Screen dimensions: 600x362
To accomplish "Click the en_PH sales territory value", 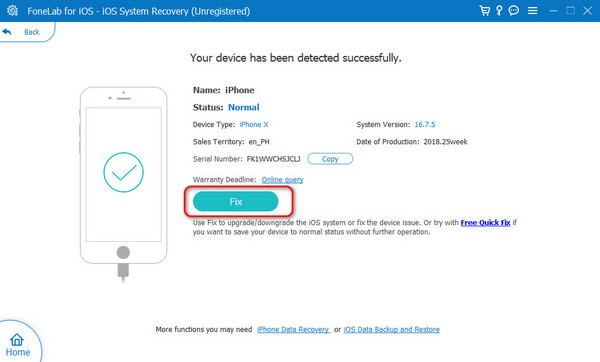I will [259, 142].
